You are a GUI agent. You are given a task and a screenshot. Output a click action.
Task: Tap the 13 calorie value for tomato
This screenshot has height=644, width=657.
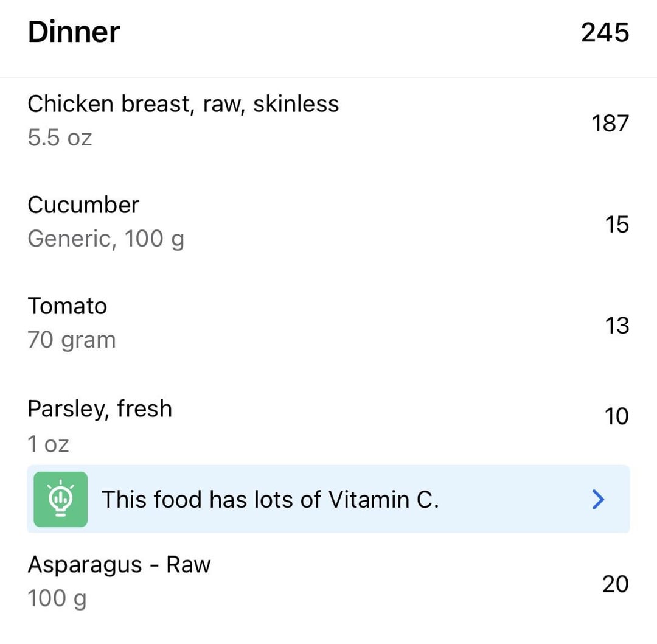point(616,326)
